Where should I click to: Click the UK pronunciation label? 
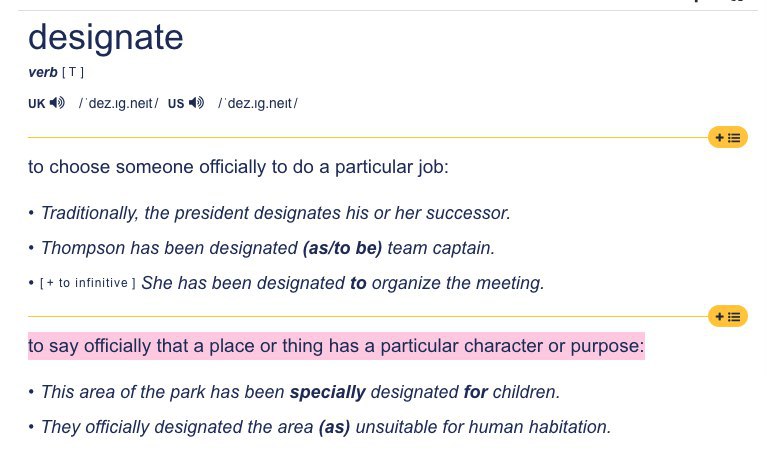[x=37, y=104]
